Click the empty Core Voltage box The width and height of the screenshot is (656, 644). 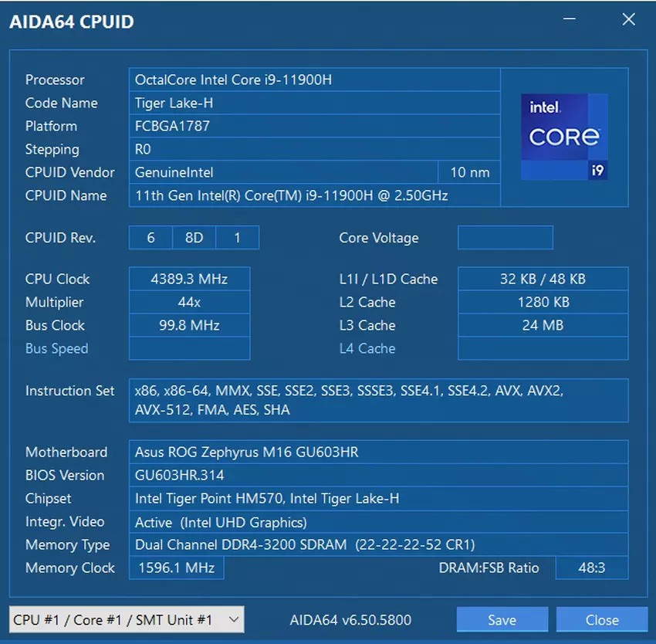click(505, 238)
